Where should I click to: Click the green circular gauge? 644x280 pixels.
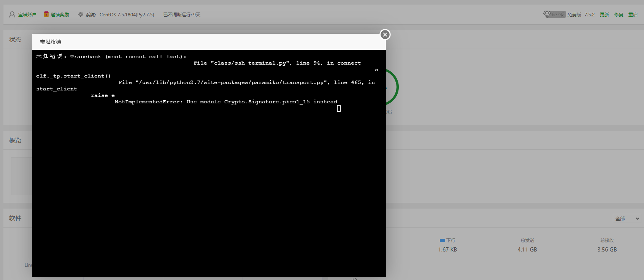392,87
